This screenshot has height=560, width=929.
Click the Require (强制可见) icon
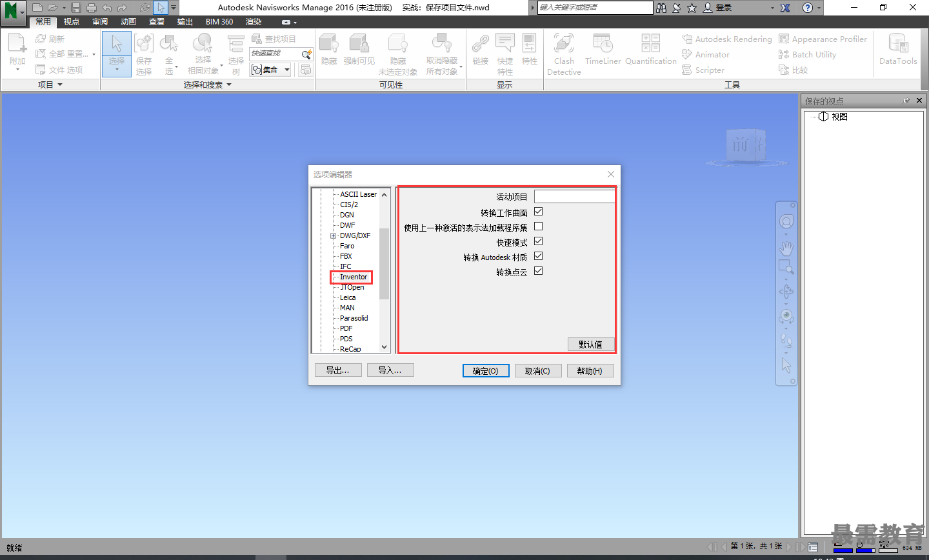359,44
